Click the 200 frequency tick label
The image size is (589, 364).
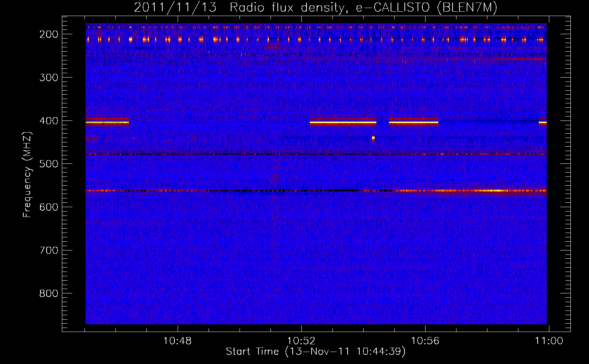click(49, 34)
